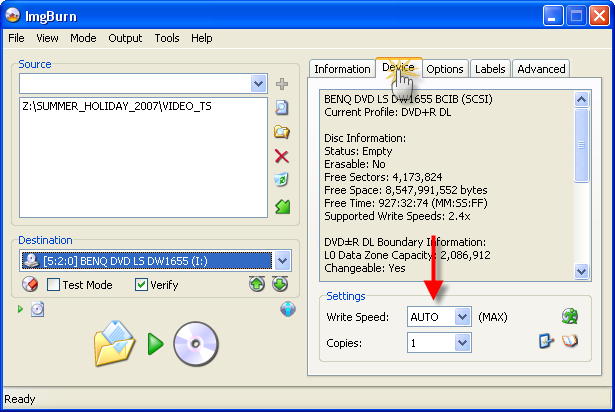Close the ImgBurn window

(599, 16)
